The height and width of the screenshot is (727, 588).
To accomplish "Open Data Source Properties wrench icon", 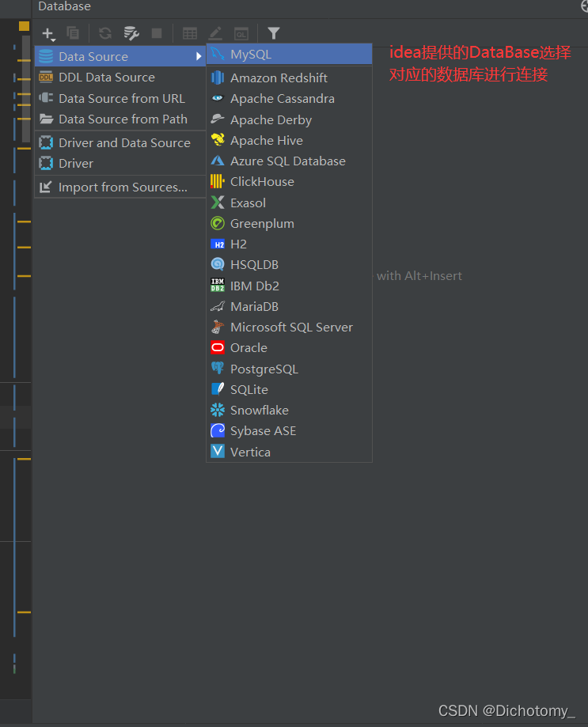I will pyautogui.click(x=131, y=33).
